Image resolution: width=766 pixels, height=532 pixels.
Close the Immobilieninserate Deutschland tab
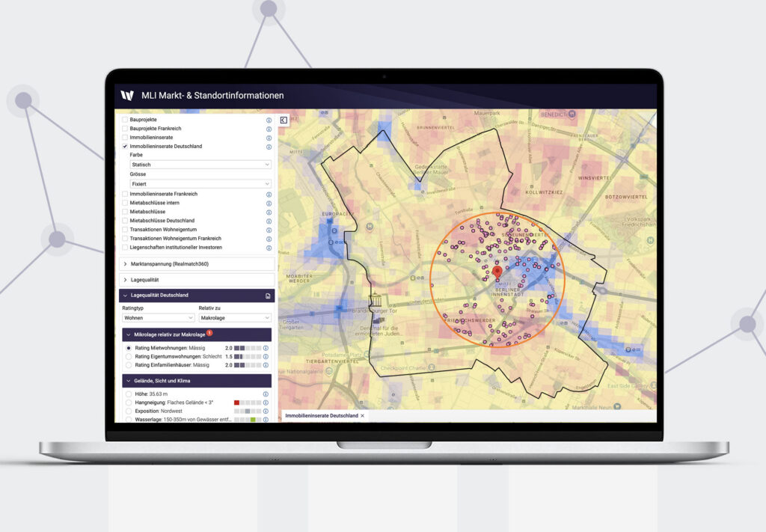click(363, 415)
